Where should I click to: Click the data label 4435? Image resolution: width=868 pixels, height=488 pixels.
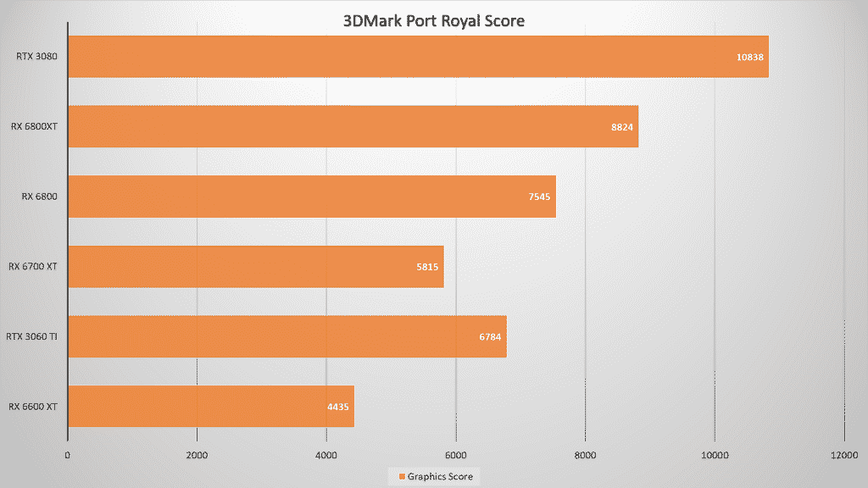point(338,408)
